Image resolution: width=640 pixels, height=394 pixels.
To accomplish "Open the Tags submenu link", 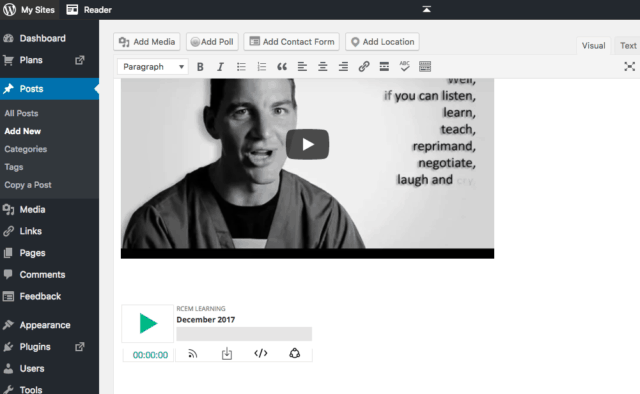I will (x=14, y=167).
